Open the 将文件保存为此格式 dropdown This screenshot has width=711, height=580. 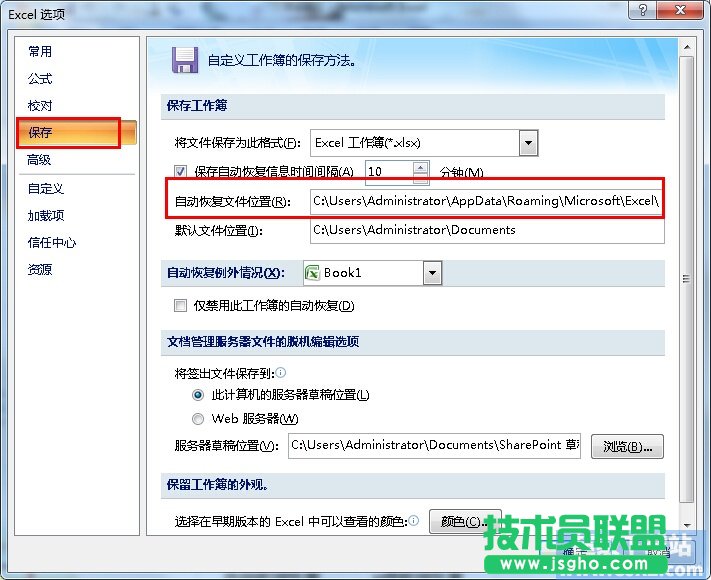coord(528,143)
